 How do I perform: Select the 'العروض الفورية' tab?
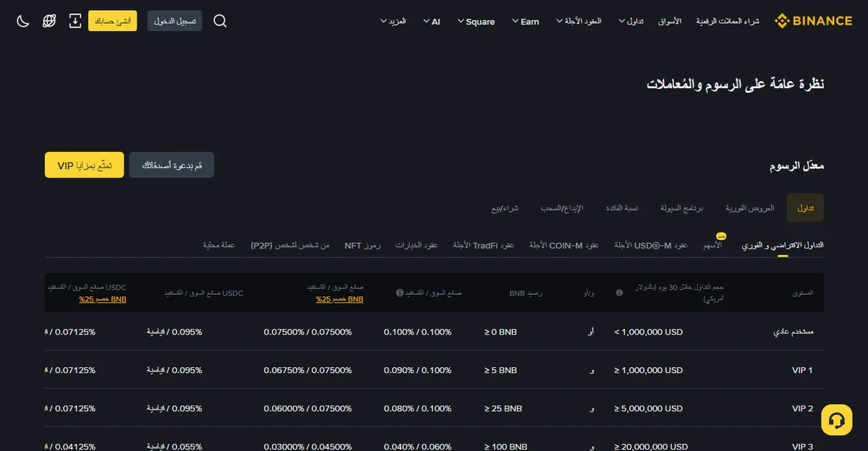coord(750,208)
